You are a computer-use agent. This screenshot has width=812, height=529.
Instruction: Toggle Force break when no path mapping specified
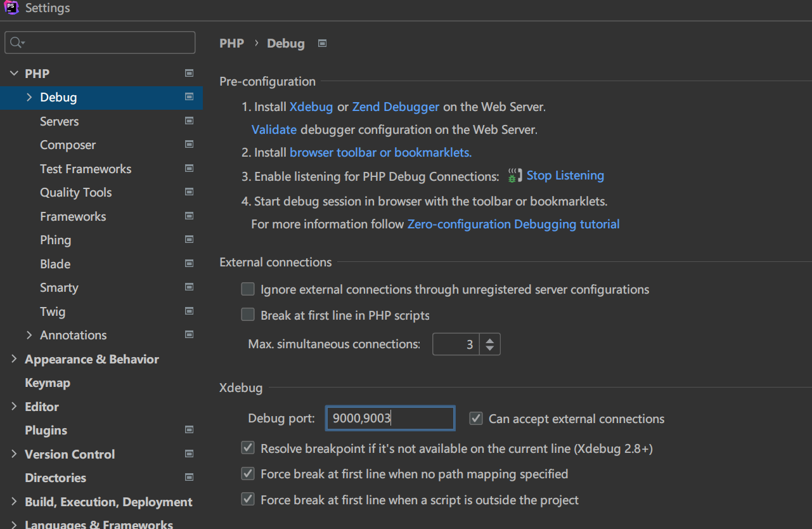pos(248,474)
